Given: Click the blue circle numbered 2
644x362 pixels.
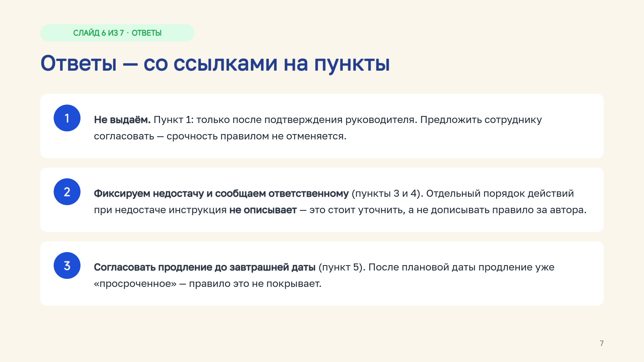Looking at the screenshot, I should click(x=67, y=192).
